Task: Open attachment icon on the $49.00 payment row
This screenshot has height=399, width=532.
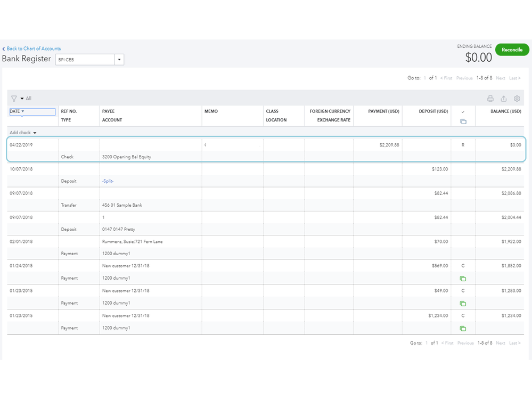Action: coord(463,304)
